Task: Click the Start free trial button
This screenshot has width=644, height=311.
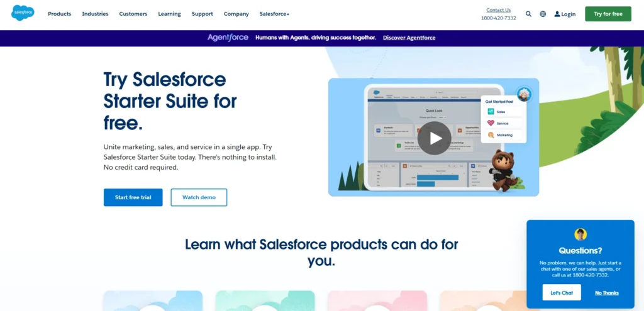Action: tap(133, 197)
